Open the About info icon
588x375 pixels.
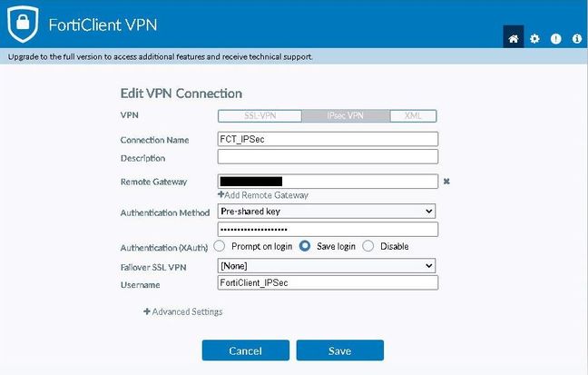(x=576, y=39)
